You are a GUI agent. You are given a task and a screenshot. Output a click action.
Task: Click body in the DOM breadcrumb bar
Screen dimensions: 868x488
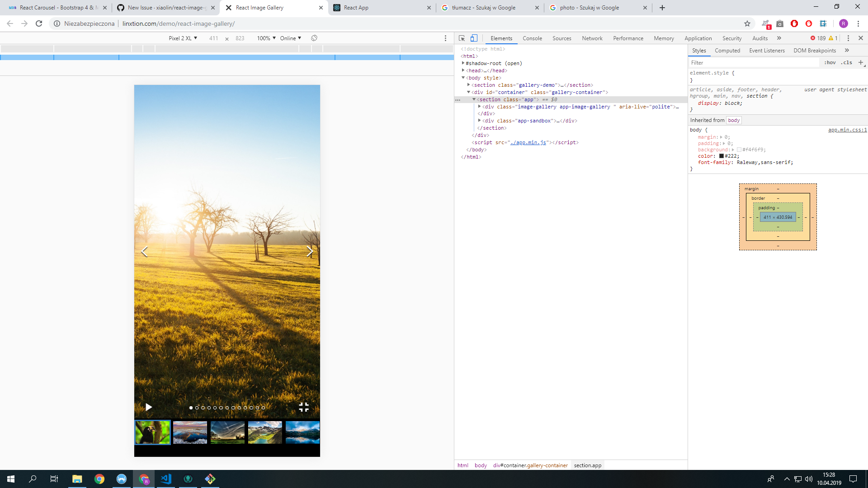[481, 465]
